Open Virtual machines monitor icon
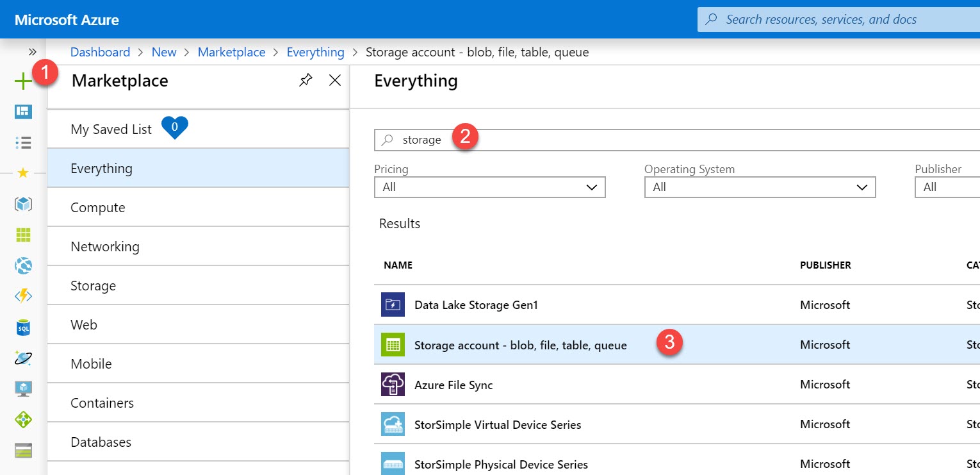 click(x=23, y=388)
